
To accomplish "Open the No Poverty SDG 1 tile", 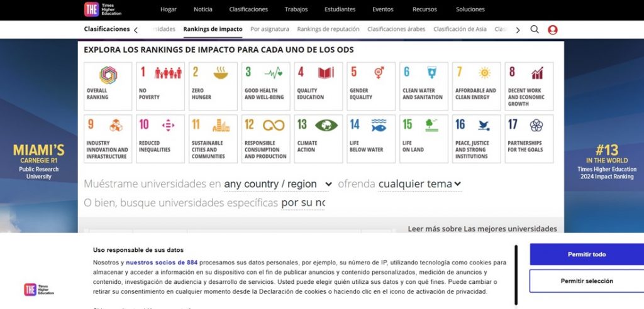I will pos(160,86).
